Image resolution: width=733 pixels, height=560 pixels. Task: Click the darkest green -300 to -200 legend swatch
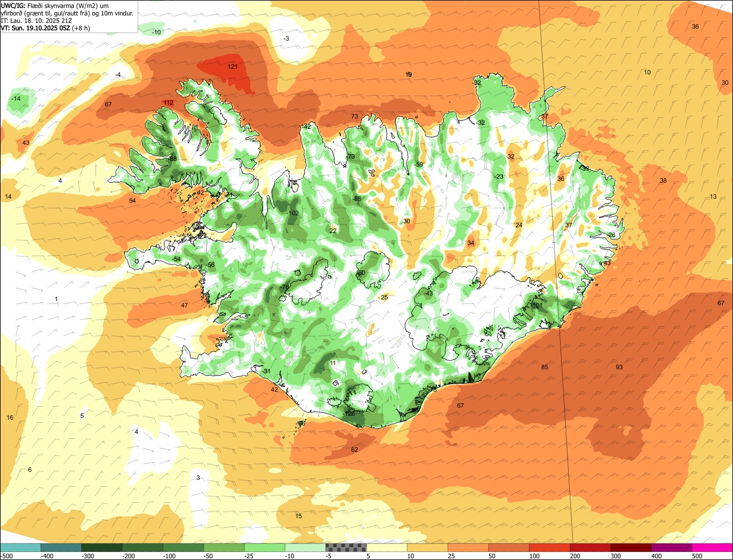click(x=101, y=547)
